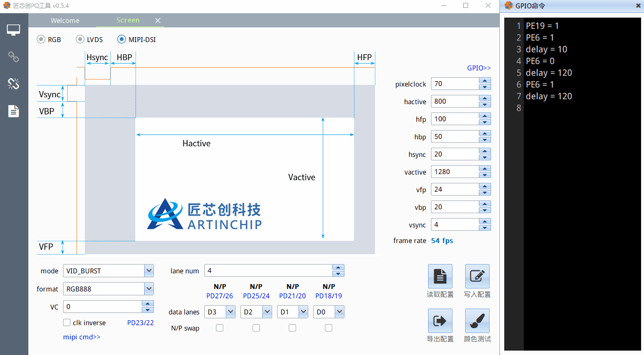Click the chain link sidebar icon

(14, 57)
